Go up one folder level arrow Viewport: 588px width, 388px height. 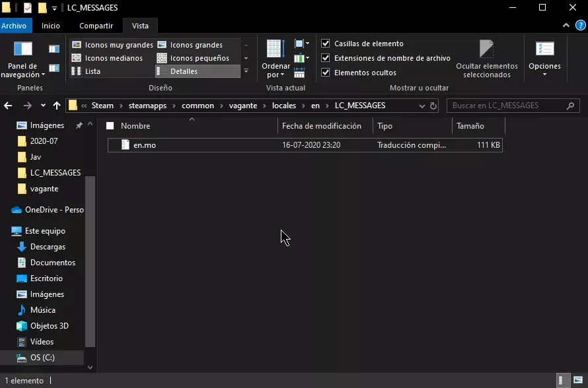click(x=57, y=106)
